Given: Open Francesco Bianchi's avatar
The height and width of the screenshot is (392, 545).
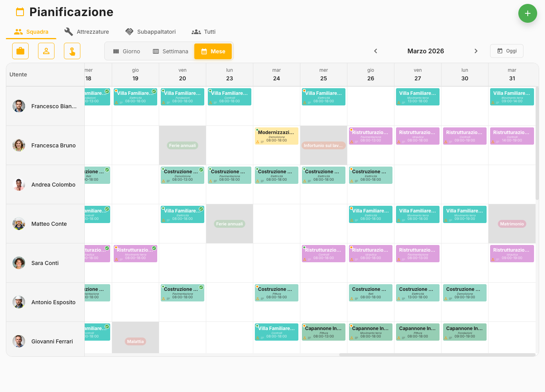Looking at the screenshot, I should (x=19, y=106).
